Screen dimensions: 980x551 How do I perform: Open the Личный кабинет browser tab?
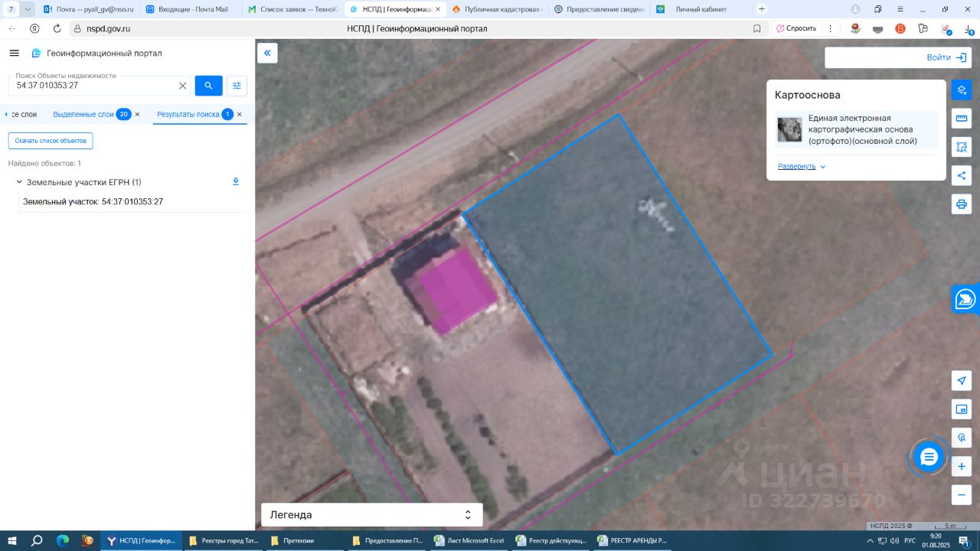[x=701, y=9]
